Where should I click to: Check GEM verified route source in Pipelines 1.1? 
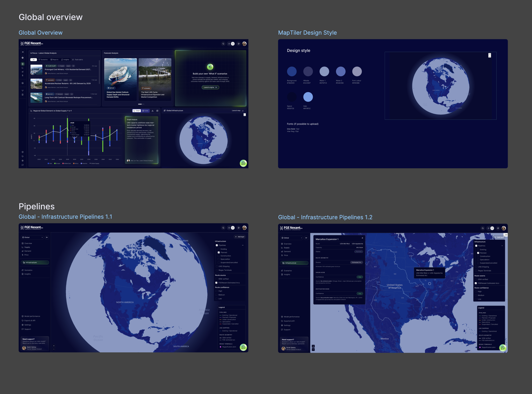click(x=216, y=279)
